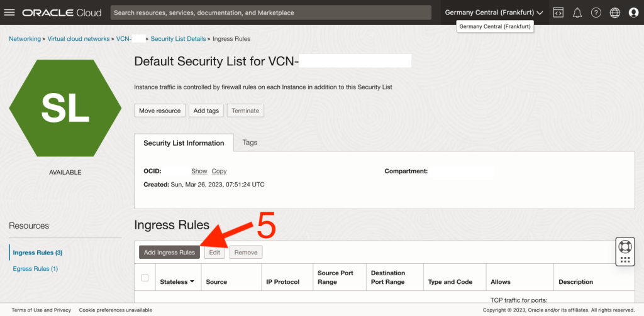Image resolution: width=644 pixels, height=316 pixels.
Task: Go to Virtual cloud networks breadcrumb
Action: tap(79, 39)
